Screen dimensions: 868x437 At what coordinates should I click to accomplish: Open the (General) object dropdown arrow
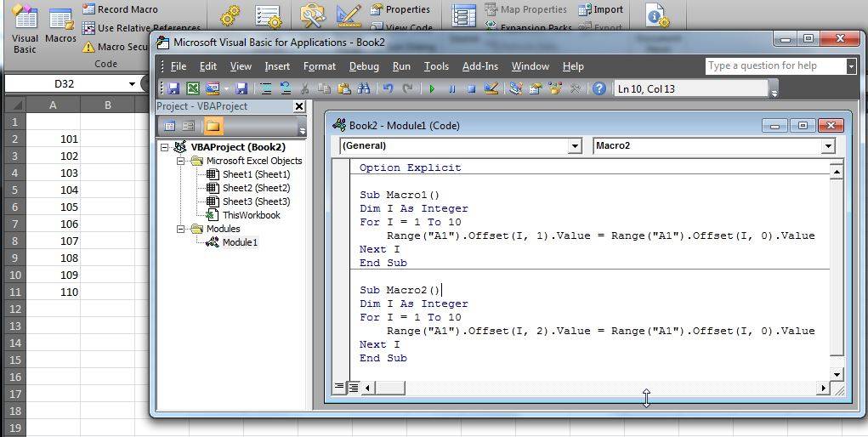click(576, 145)
